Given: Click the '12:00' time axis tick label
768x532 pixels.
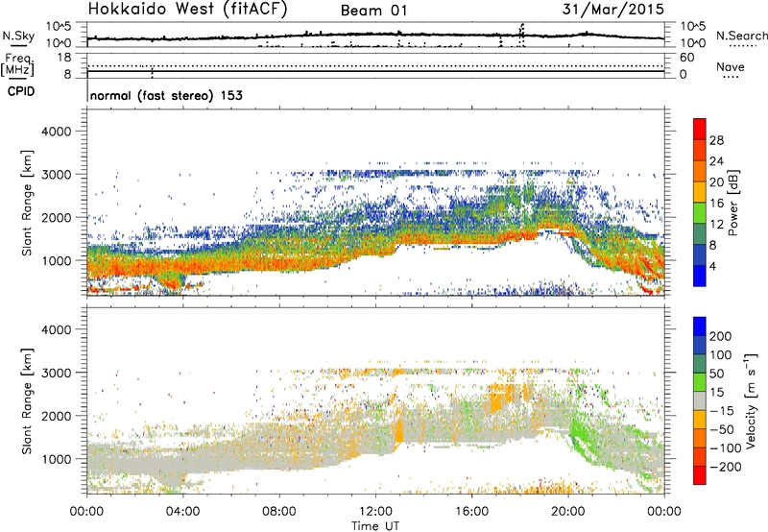Looking at the screenshot, I should (375, 512).
